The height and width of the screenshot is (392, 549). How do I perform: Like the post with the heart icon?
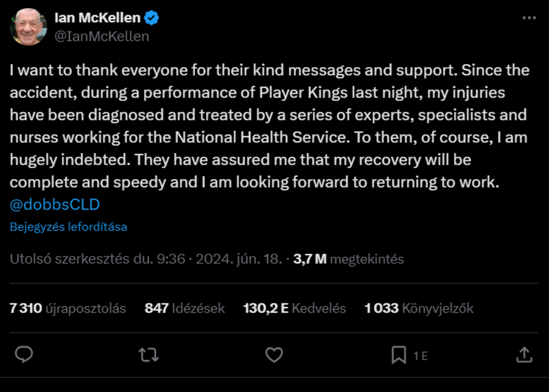point(274,355)
